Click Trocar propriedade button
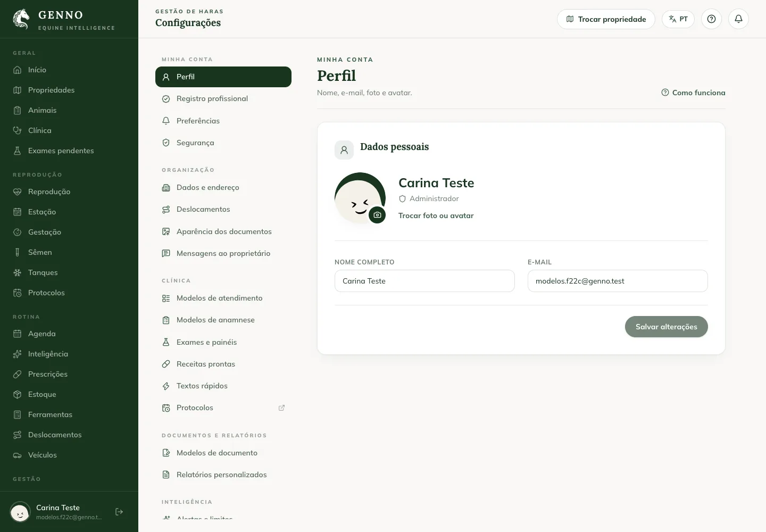Viewport: 766px width, 532px height. [x=606, y=19]
